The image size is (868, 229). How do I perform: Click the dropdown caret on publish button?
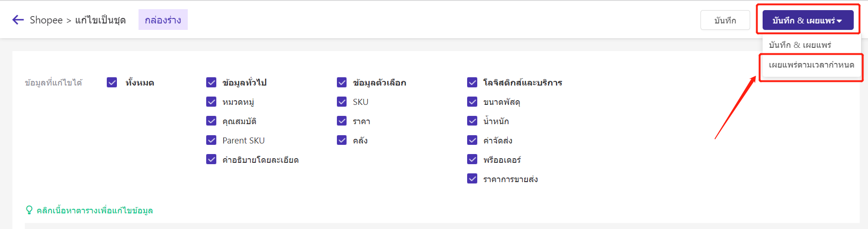pyautogui.click(x=839, y=21)
